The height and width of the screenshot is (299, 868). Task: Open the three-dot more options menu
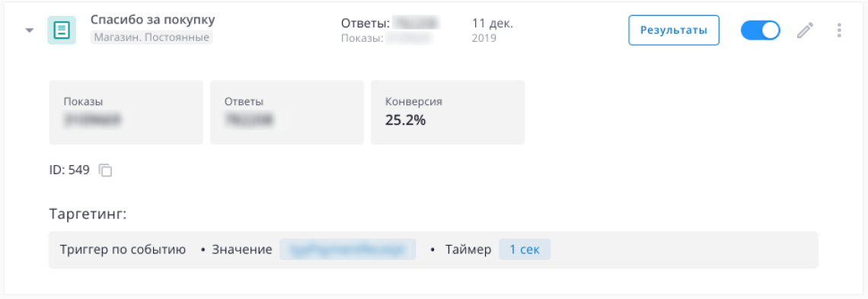click(x=839, y=30)
